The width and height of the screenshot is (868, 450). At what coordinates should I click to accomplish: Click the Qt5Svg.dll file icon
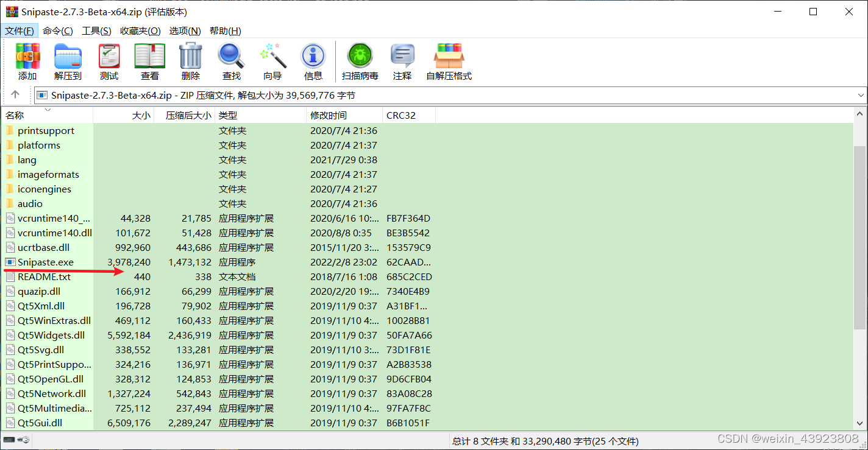click(x=10, y=350)
